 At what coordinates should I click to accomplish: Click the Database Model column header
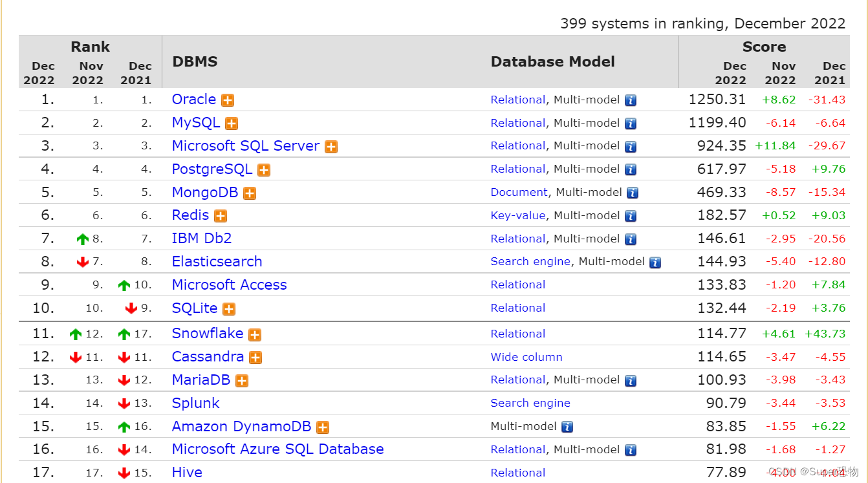click(x=553, y=62)
